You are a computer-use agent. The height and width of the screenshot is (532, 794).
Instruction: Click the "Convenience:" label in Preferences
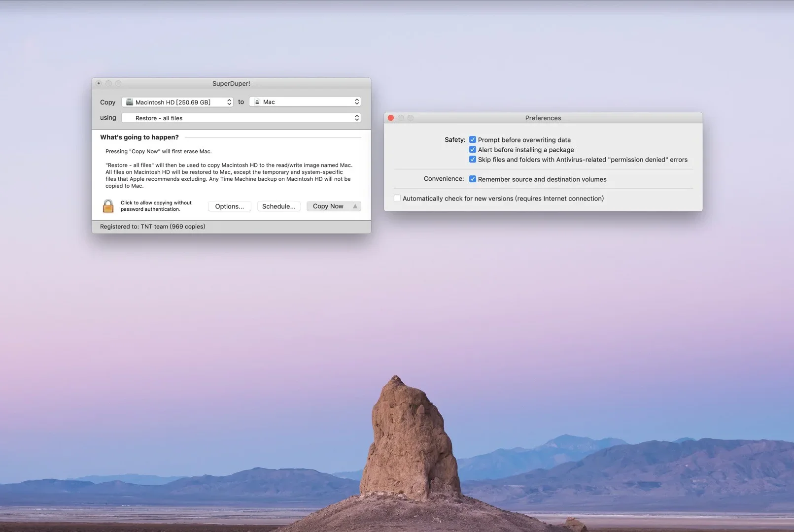click(444, 179)
